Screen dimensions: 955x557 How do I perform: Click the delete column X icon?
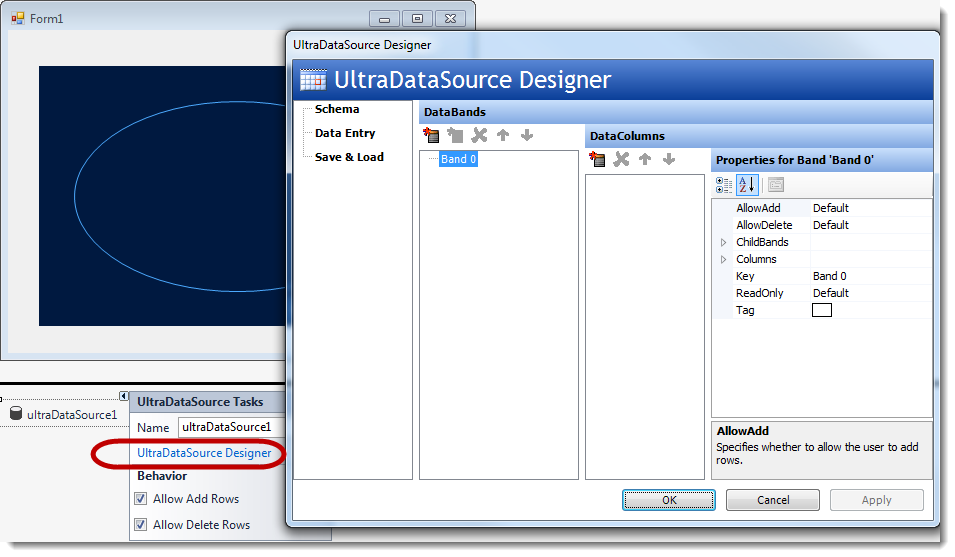622,159
